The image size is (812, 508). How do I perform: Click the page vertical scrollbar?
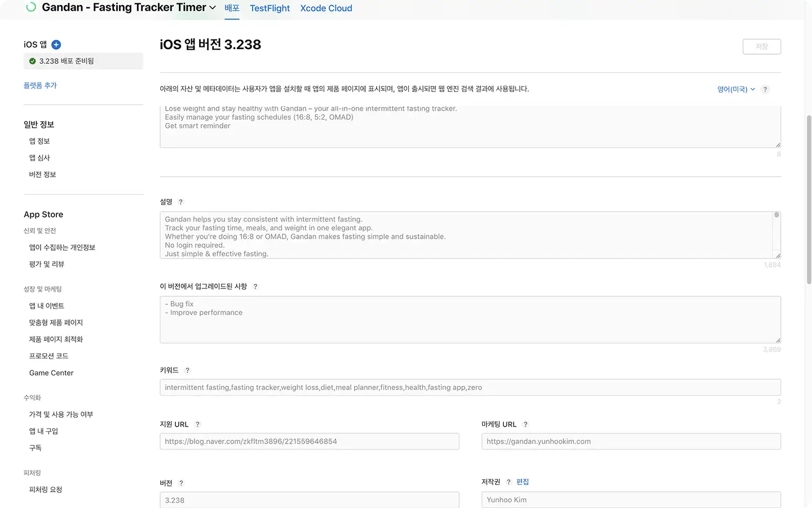(809, 199)
